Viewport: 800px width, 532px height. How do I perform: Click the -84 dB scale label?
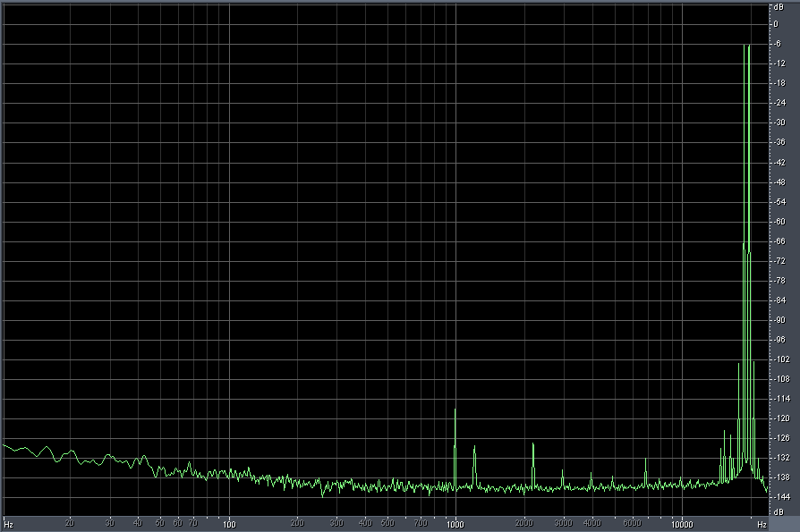point(779,300)
